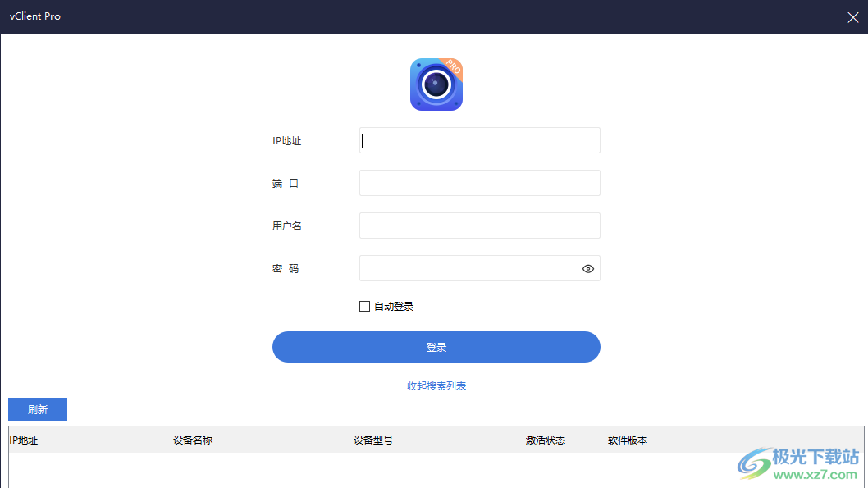Click the 激活状态 column header

(546, 440)
